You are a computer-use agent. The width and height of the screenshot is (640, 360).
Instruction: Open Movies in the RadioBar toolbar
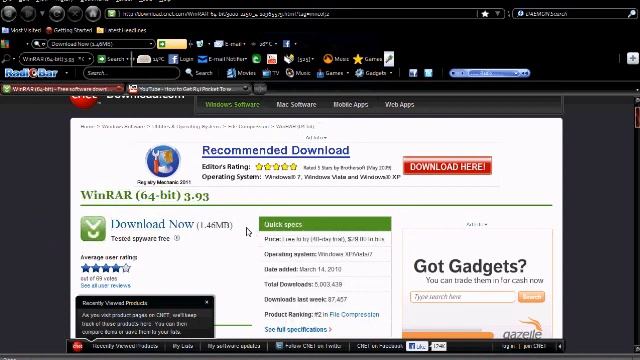[241, 73]
